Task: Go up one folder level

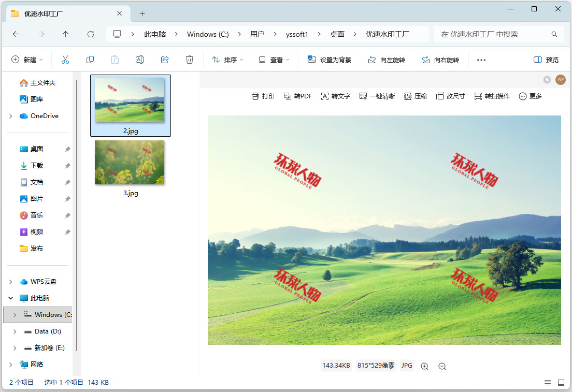Action: [x=66, y=34]
